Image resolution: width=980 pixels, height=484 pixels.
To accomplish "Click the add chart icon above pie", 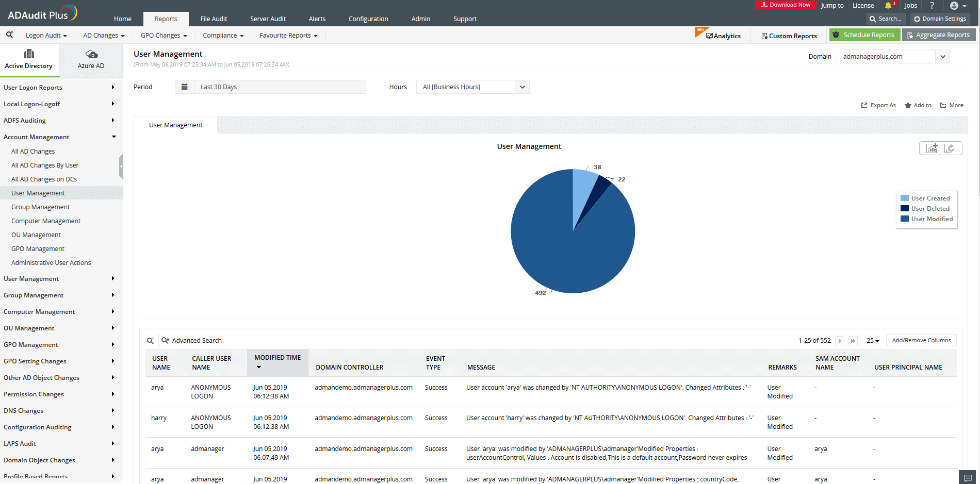I will click(x=932, y=148).
